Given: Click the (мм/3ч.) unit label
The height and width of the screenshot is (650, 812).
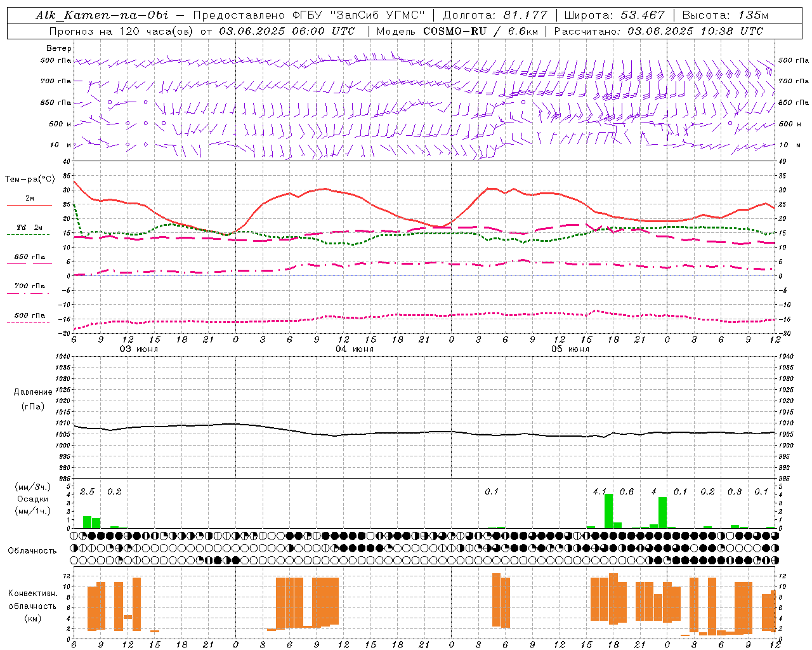Looking at the screenshot, I should 33,487.
